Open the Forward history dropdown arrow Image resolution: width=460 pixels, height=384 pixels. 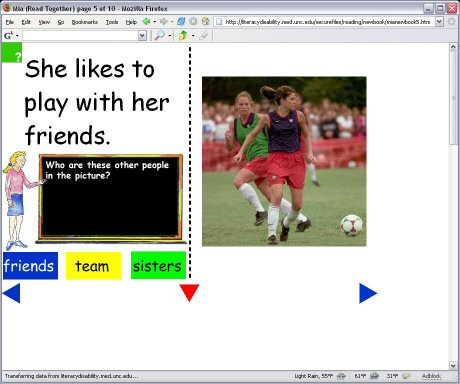[x=172, y=22]
